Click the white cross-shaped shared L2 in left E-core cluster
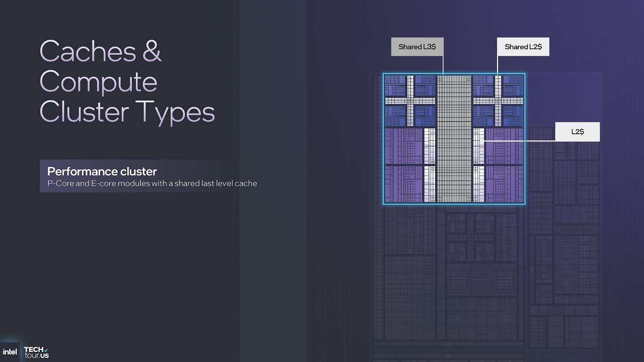644x362 pixels. [410, 101]
